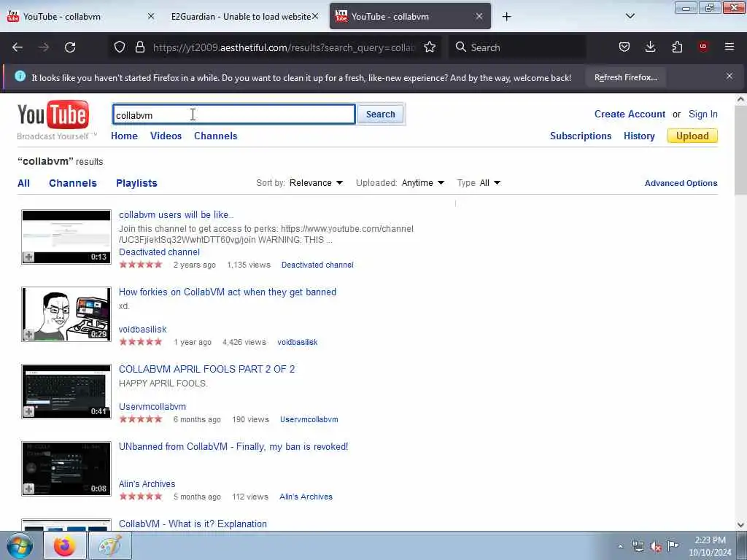Go back to the previous page
Viewport: 747px width, 560px height.
point(18,47)
